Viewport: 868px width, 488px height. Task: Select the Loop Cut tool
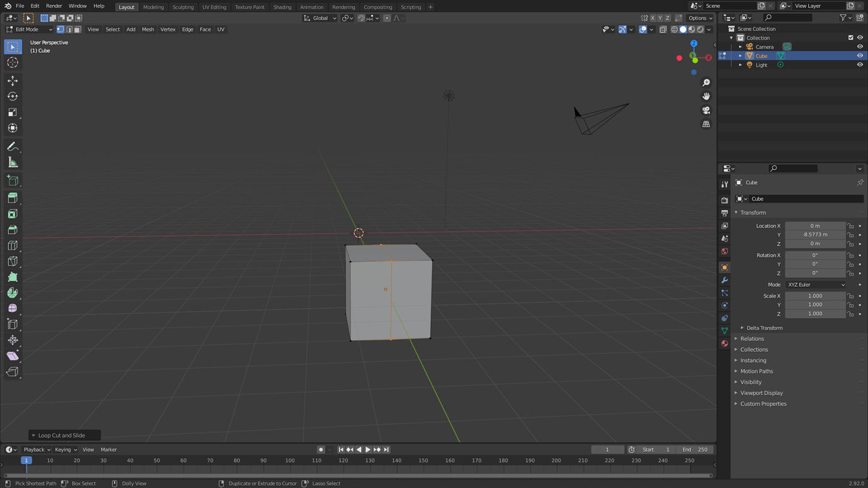(x=13, y=245)
